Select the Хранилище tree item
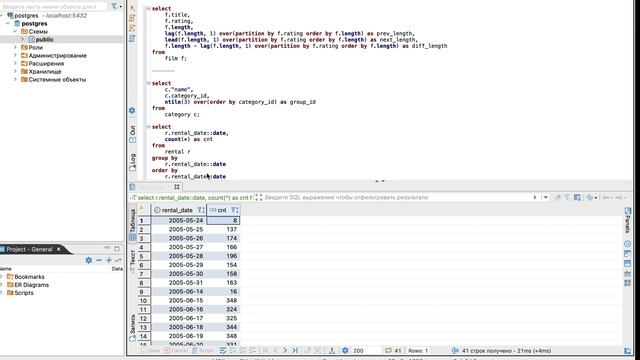 point(44,71)
